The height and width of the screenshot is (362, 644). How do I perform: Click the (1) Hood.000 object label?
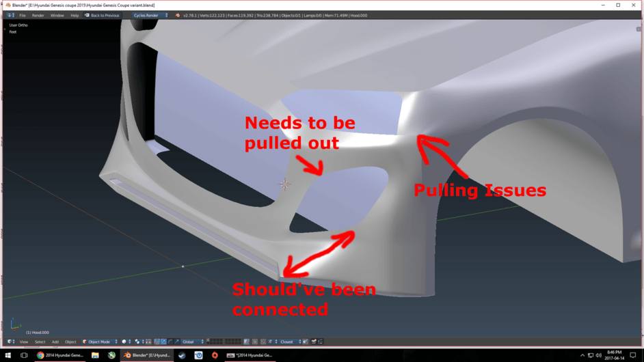(38, 333)
